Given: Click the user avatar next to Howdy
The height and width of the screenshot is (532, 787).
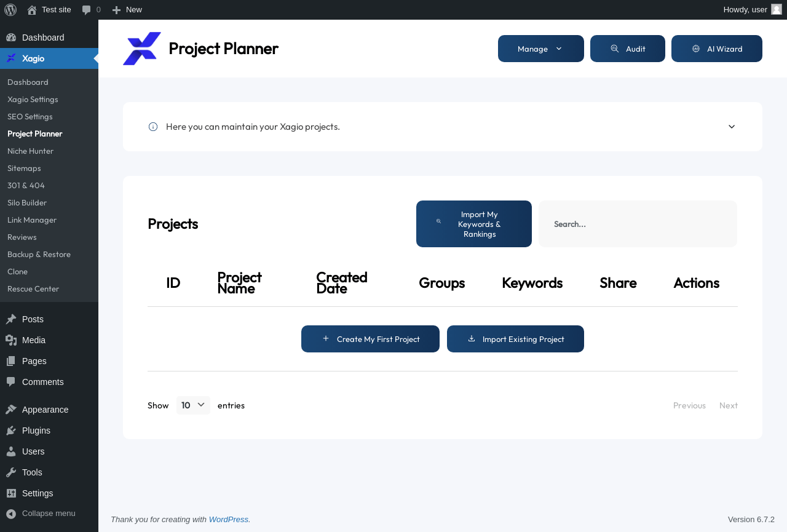Looking at the screenshot, I should coord(777,9).
